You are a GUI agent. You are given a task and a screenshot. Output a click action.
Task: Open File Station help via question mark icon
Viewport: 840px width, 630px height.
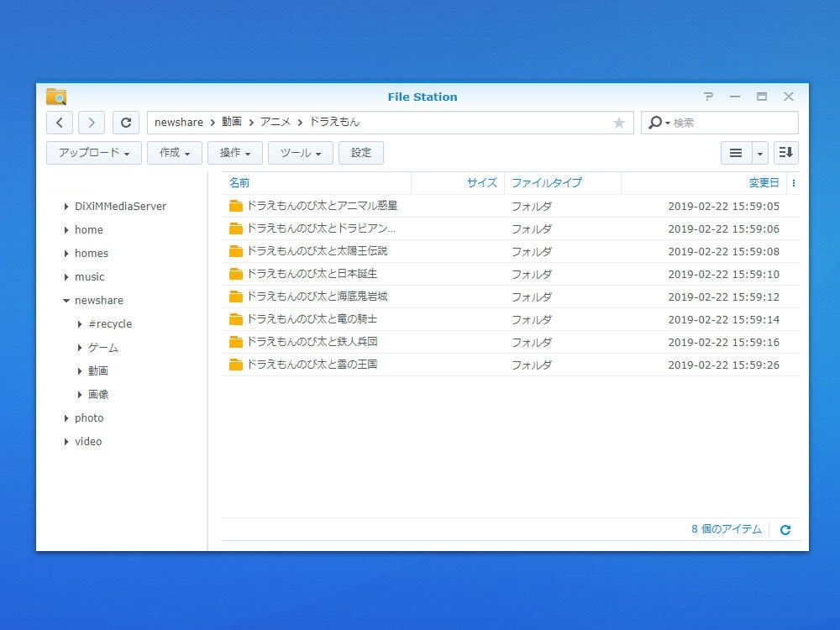point(708,97)
